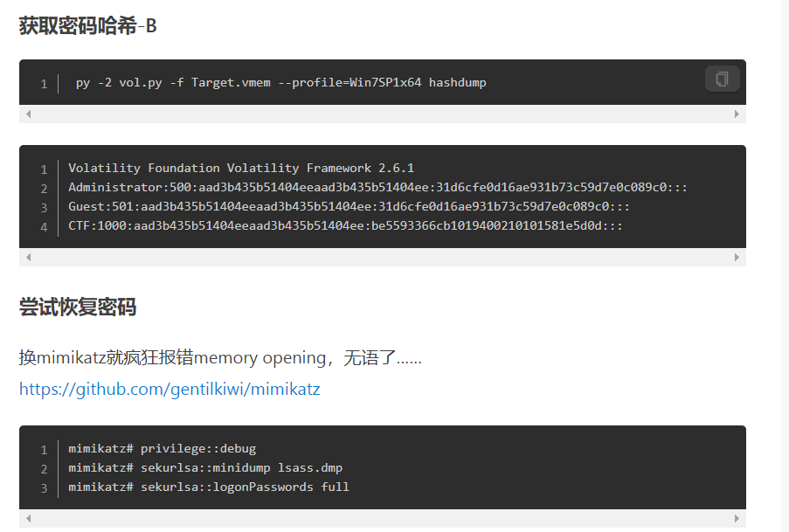Click right scroll arrow under mimikatz code block
The height and width of the screenshot is (532, 789).
tap(737, 518)
